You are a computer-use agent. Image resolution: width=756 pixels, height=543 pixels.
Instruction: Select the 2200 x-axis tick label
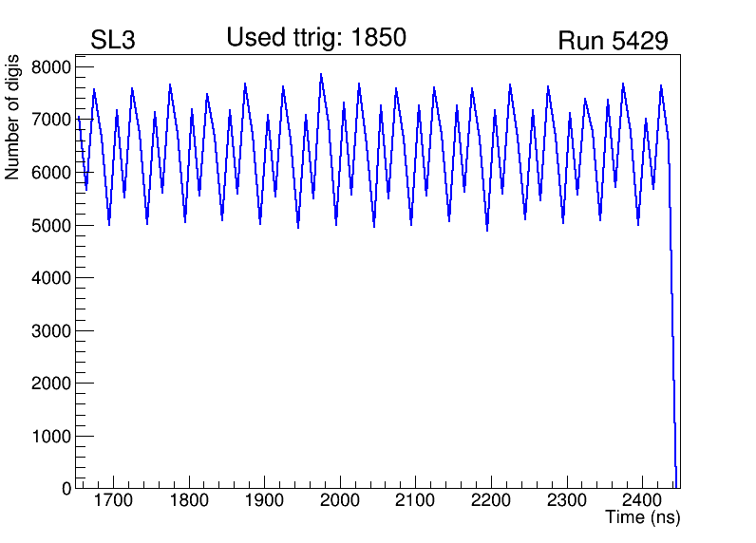491,500
